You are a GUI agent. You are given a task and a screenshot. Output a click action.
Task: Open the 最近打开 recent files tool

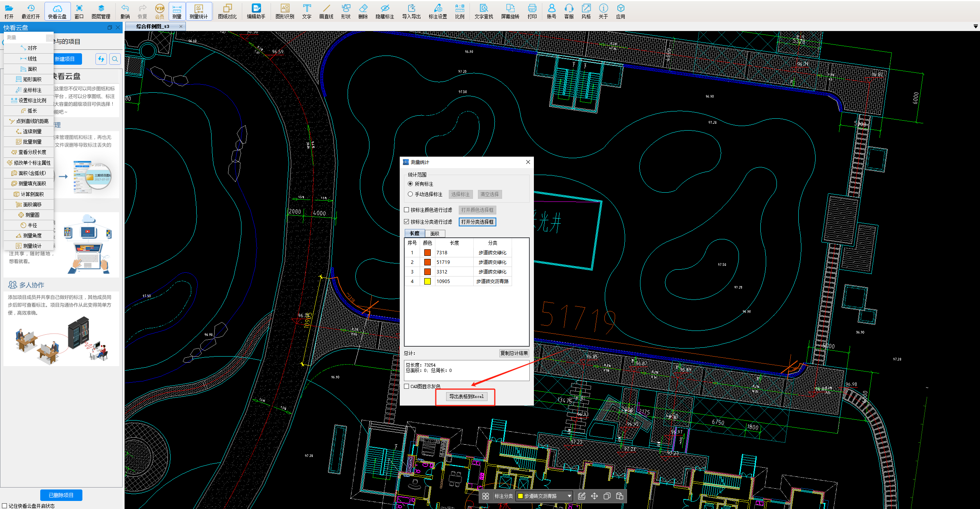(x=31, y=11)
